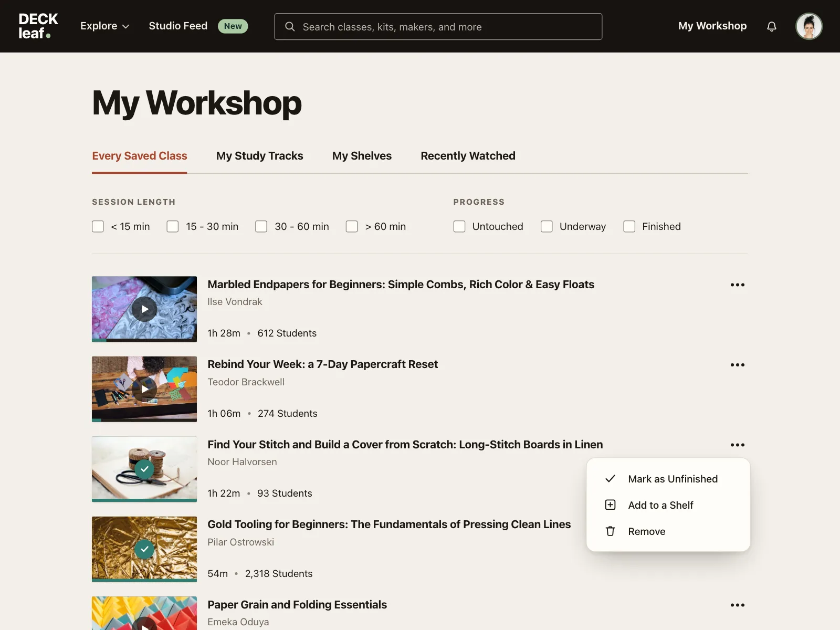Open the Gold Tooling thumbnail

(x=144, y=550)
